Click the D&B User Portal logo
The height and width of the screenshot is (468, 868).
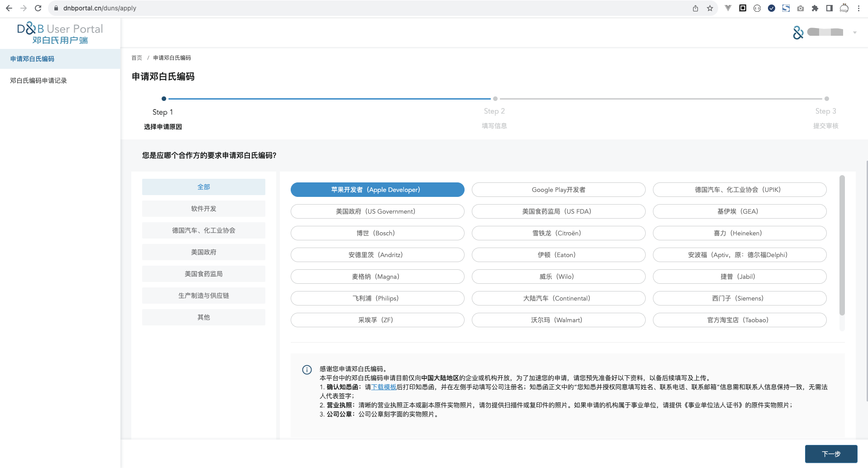click(x=60, y=33)
